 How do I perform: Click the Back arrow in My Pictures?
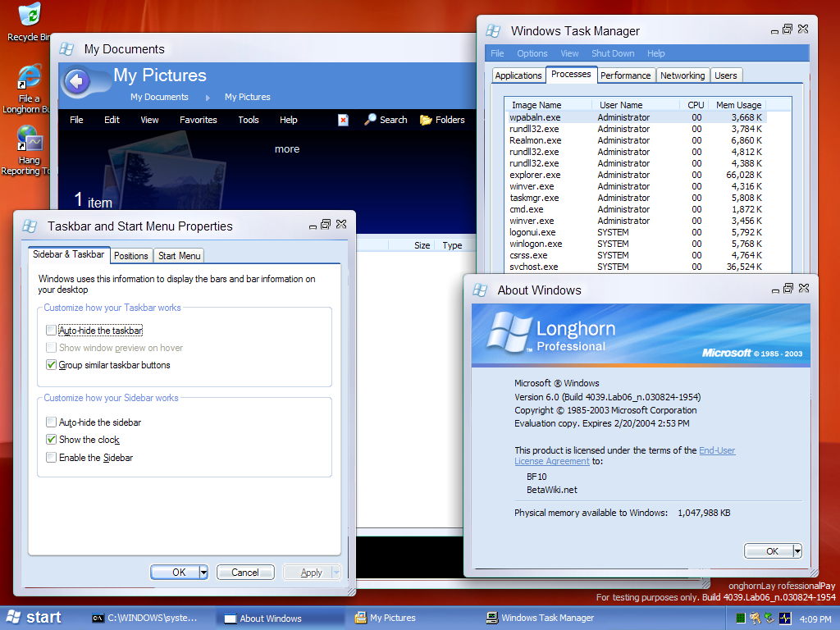[x=76, y=81]
